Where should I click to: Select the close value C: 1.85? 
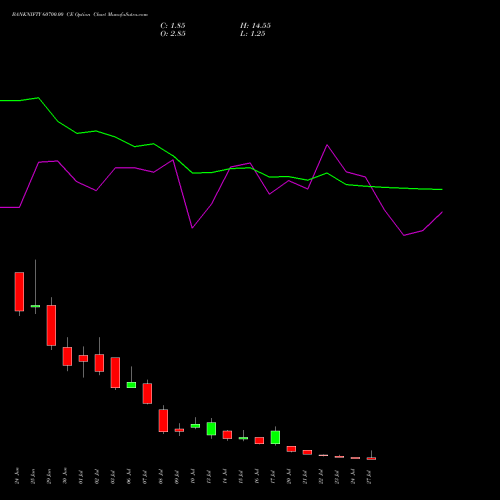[173, 26]
